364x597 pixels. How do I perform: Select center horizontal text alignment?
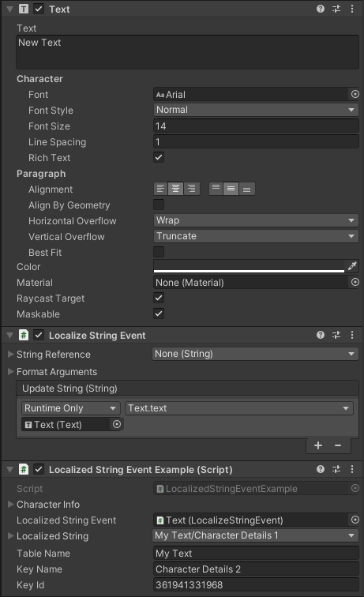(176, 189)
